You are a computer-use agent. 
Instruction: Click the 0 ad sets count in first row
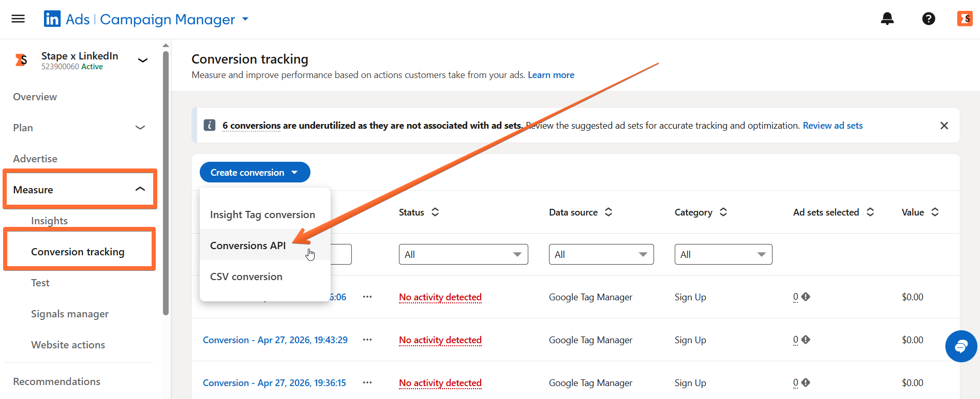point(796,297)
